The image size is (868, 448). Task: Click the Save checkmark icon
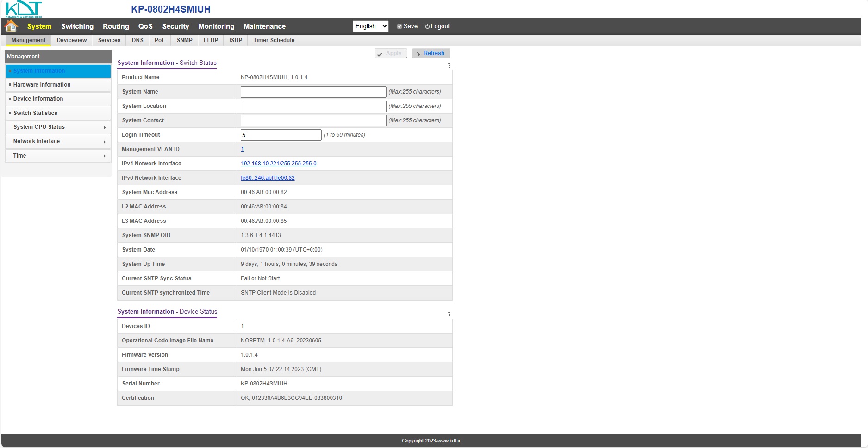[399, 26]
